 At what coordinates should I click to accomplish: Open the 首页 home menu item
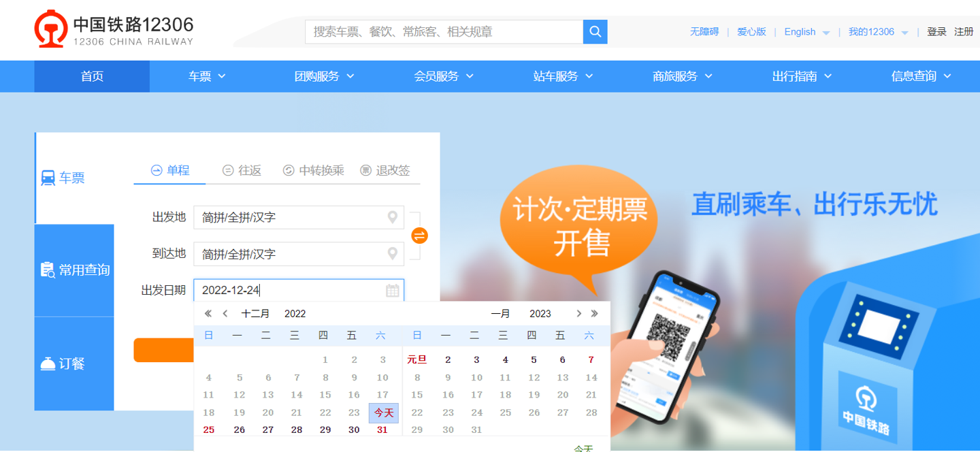92,76
